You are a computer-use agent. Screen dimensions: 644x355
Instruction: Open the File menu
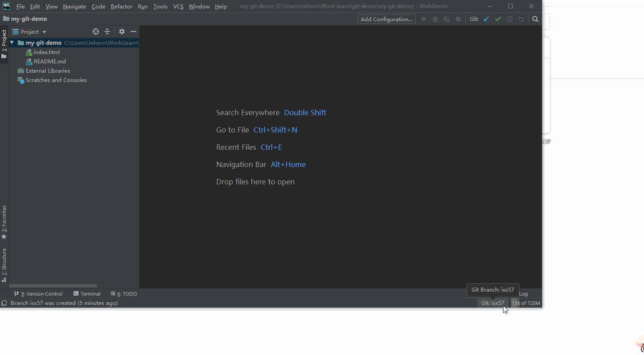click(x=20, y=6)
